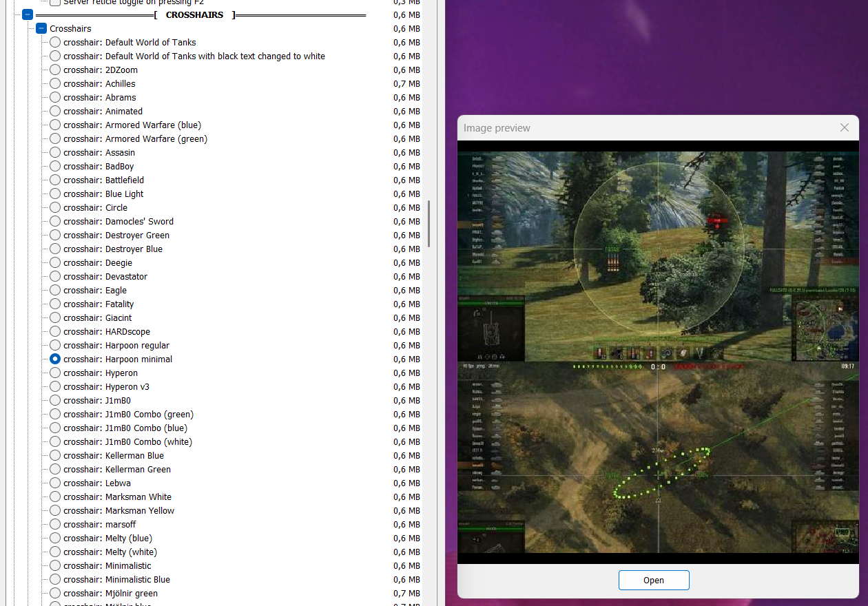Pick crosshair: Battlefield
The width and height of the screenshot is (868, 606).
click(x=55, y=180)
